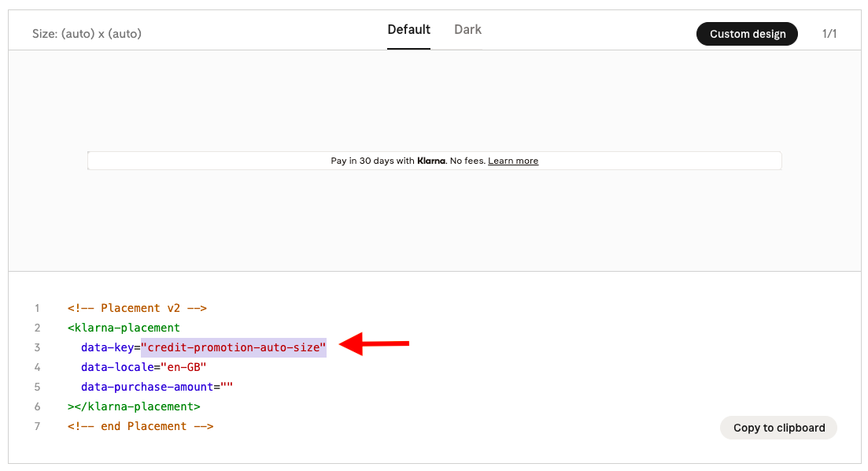The width and height of the screenshot is (868, 471).
Task: Switch to the Dark tab
Action: click(x=467, y=30)
